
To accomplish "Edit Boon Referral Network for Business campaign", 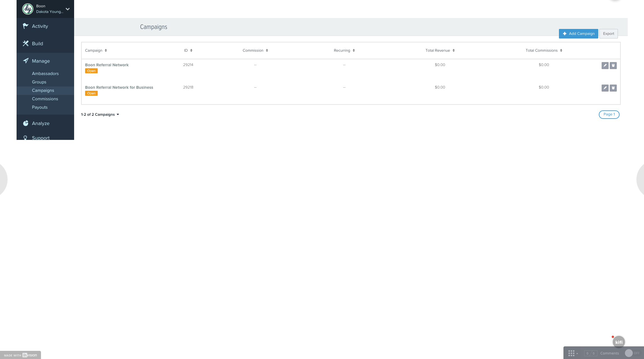I will (605, 88).
